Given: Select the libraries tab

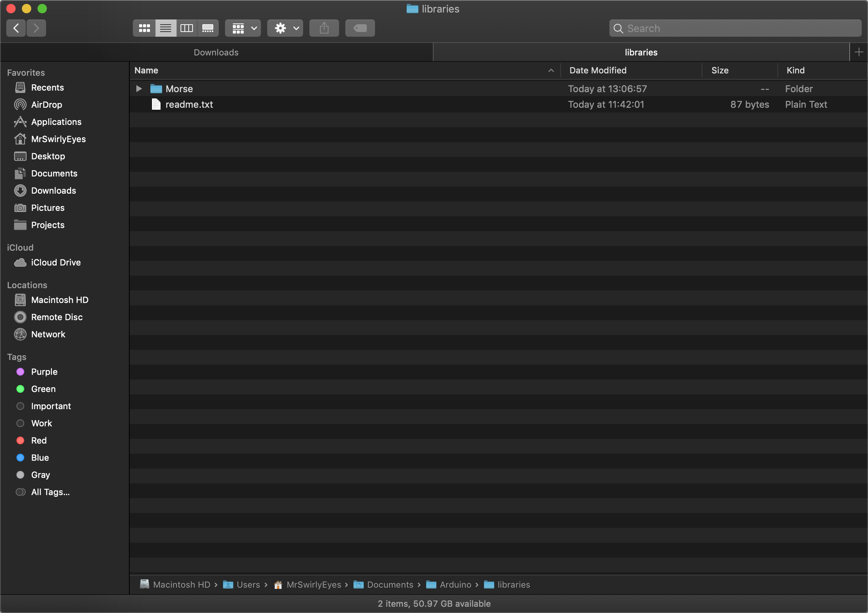Looking at the screenshot, I should coord(641,52).
